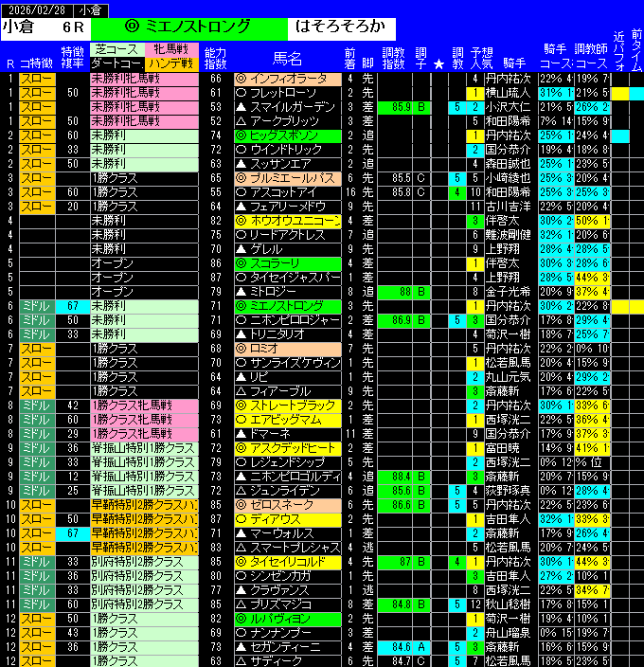Select horse フィアーブル
The width and height of the screenshot is (644, 667).
(288, 391)
